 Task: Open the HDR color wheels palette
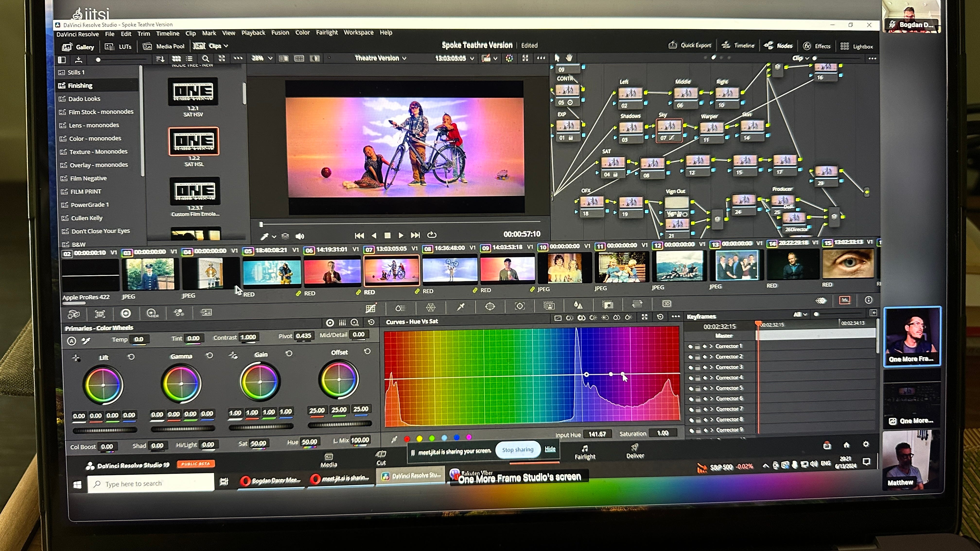[x=153, y=313]
